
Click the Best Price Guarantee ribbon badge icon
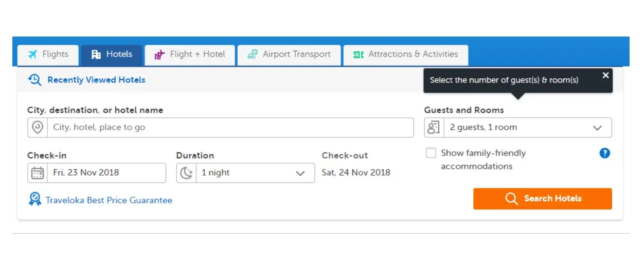[x=35, y=199]
